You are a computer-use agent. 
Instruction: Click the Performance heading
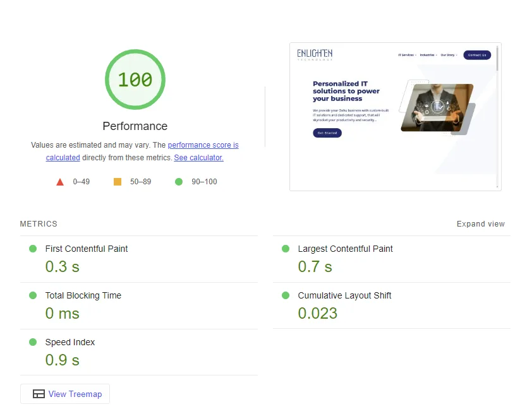pos(135,126)
